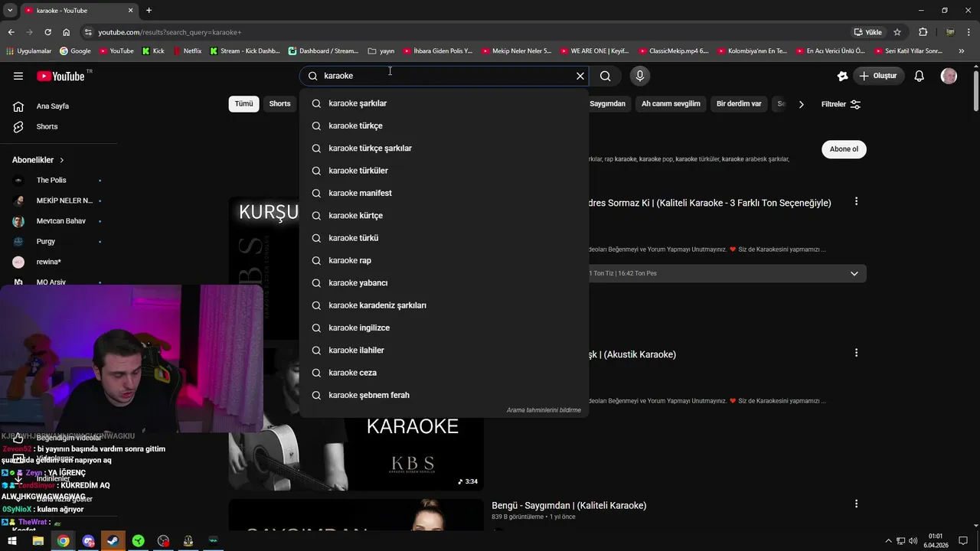This screenshot has width=980, height=551.
Task: Click the sparkle icon next to Oluştur
Action: [x=842, y=76]
